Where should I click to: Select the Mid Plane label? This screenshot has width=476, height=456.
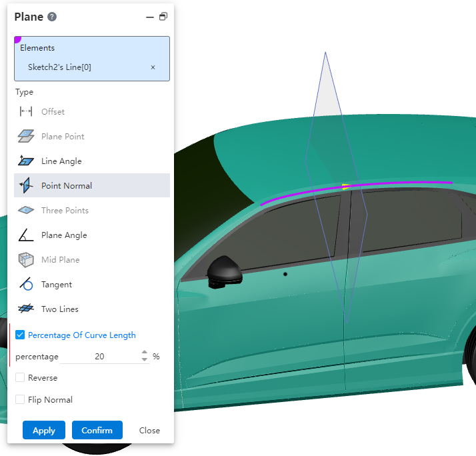pyautogui.click(x=61, y=259)
